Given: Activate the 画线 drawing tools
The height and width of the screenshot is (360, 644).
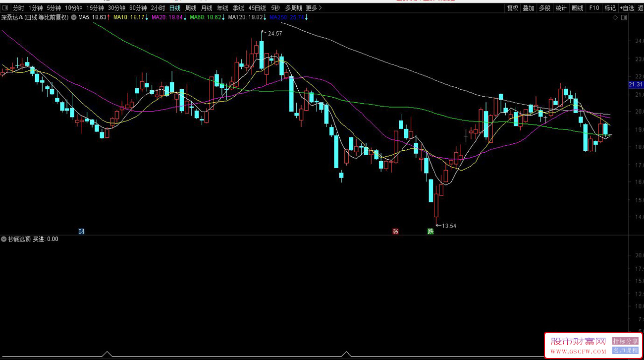Looking at the screenshot, I should click(577, 8).
